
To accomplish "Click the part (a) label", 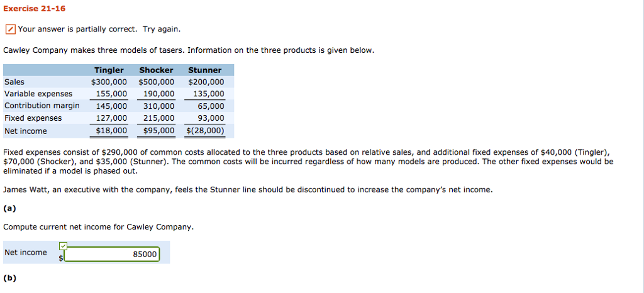I will click(x=10, y=209).
